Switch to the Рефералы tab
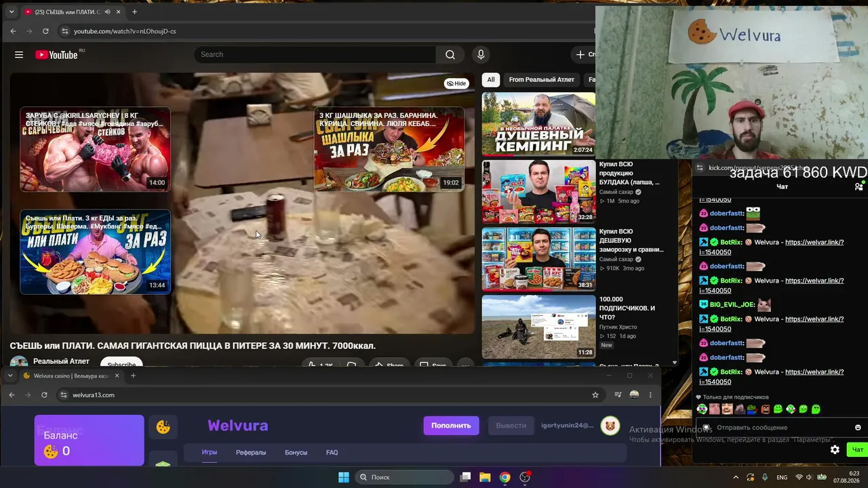This screenshot has width=868, height=488. pyautogui.click(x=251, y=453)
